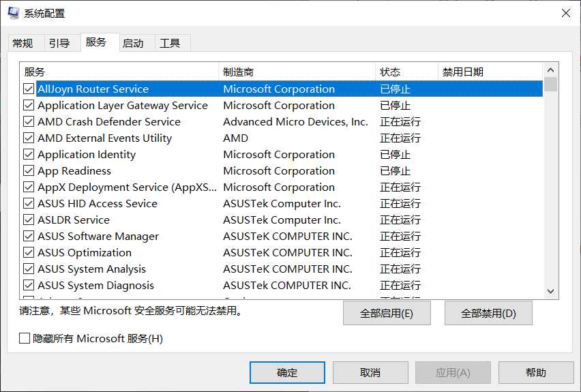Select ASUS System Analysis row

coord(282,269)
